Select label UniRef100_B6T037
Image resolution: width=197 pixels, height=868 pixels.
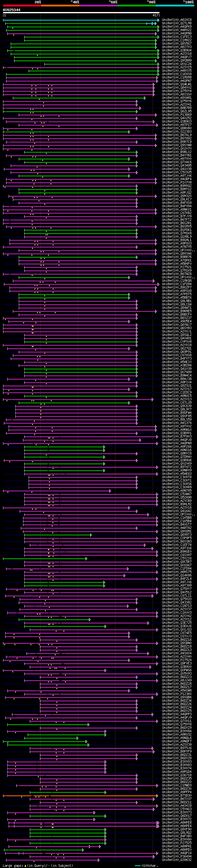[x=177, y=799]
